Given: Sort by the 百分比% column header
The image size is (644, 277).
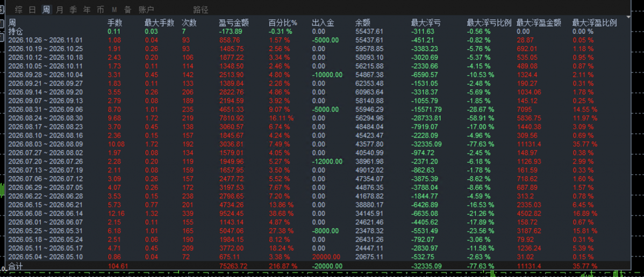Looking at the screenshot, I should [283, 24].
